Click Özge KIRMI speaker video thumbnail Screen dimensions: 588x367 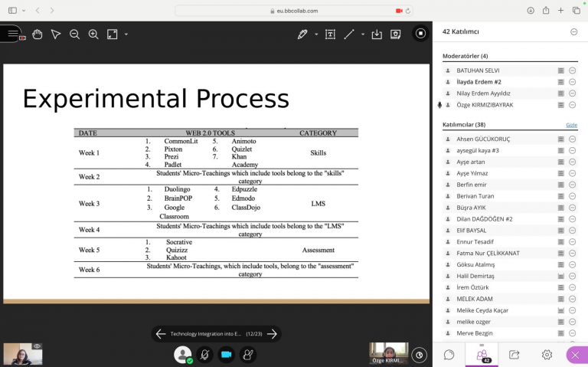(388, 353)
